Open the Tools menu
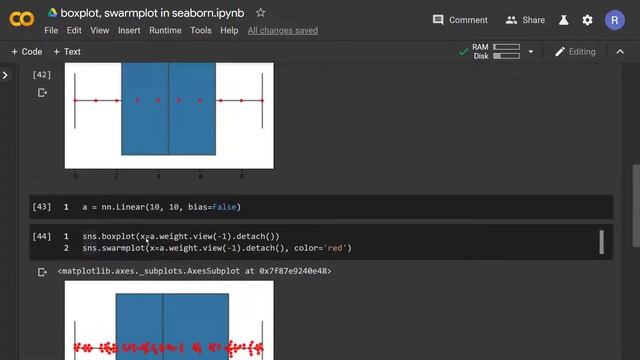The image size is (640, 360). 201,31
